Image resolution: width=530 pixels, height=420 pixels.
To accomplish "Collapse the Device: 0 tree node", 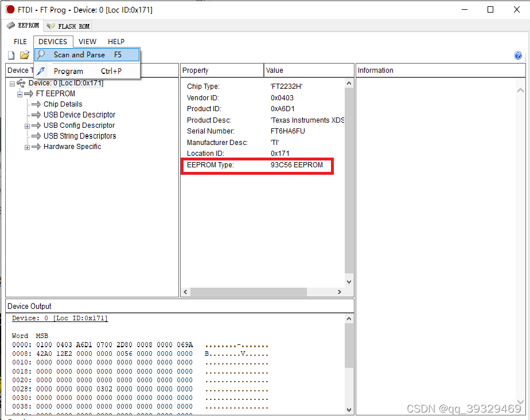I will [13, 84].
